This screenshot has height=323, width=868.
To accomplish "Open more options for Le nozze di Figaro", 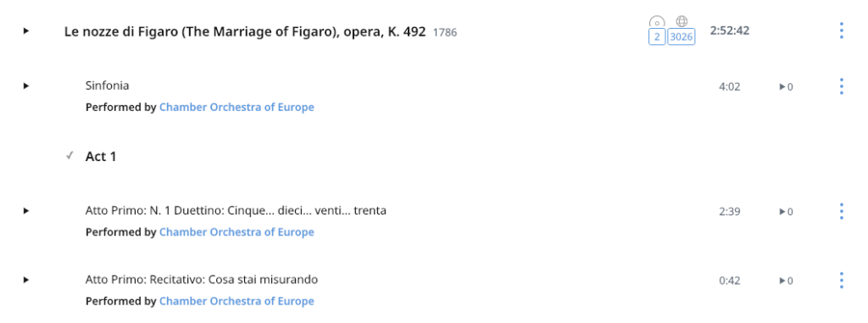I will (x=842, y=31).
